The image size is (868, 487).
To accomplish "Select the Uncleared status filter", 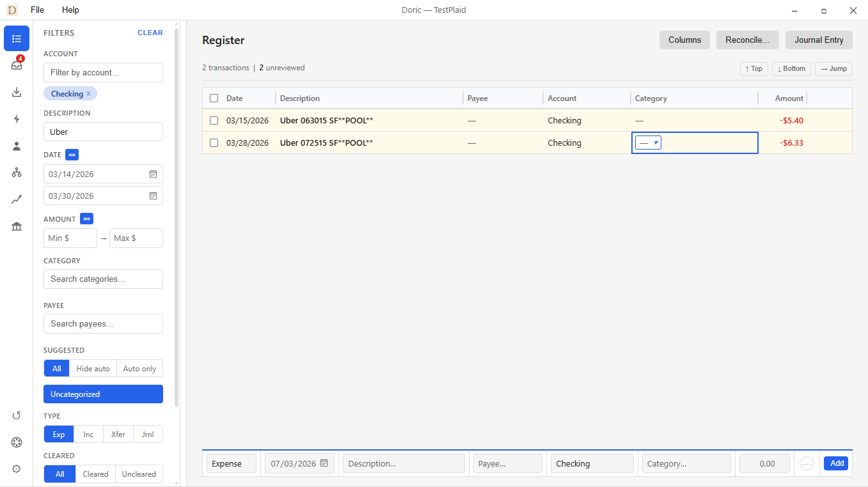I will [x=139, y=474].
